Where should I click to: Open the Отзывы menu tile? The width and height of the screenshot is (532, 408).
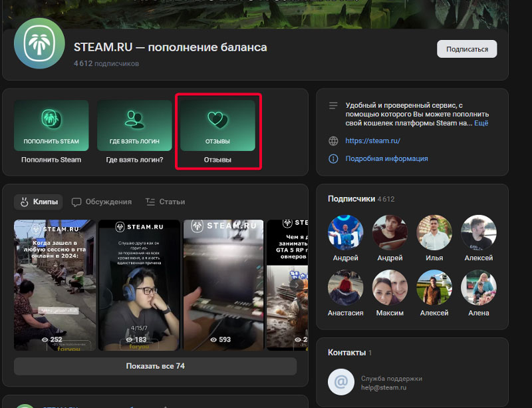click(217, 132)
